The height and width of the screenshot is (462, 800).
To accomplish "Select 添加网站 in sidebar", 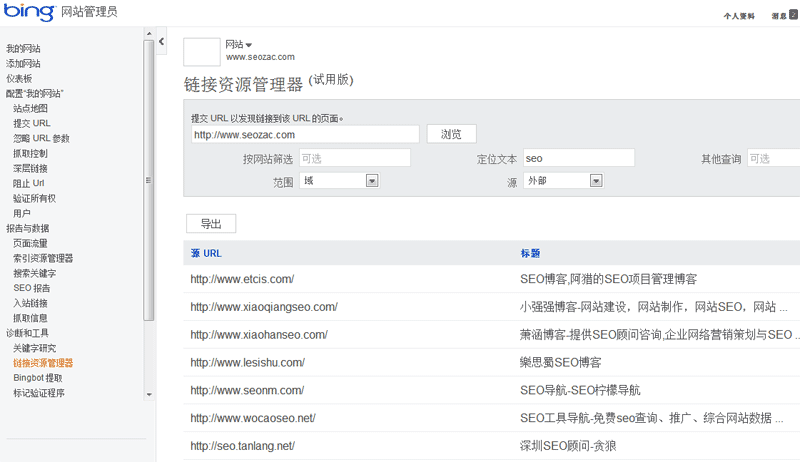I will (23, 63).
